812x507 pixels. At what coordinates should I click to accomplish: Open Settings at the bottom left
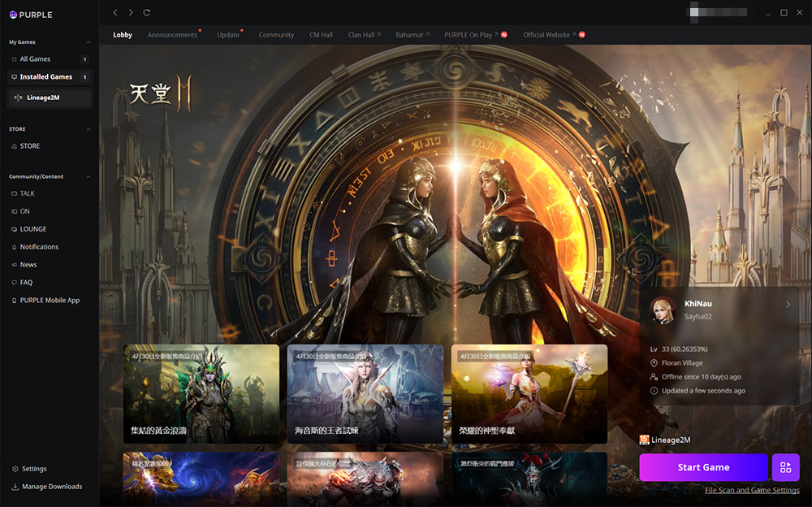point(34,469)
